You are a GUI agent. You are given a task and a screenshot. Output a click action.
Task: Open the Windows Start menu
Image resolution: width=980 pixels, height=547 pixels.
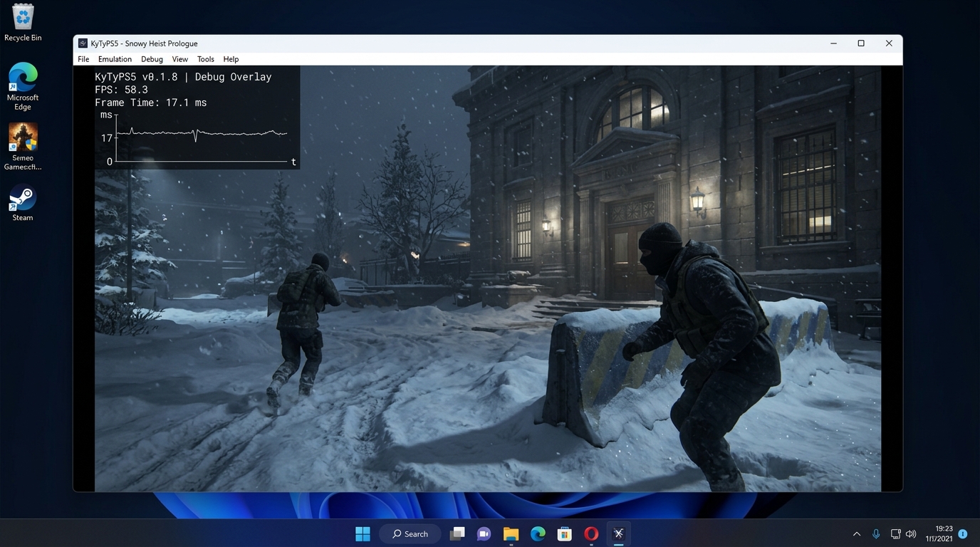click(363, 533)
